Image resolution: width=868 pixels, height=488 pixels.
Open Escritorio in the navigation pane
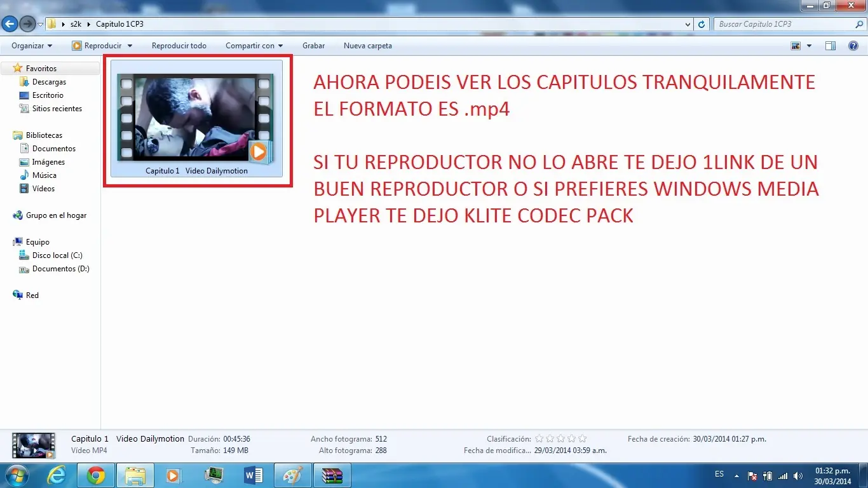[x=48, y=95]
